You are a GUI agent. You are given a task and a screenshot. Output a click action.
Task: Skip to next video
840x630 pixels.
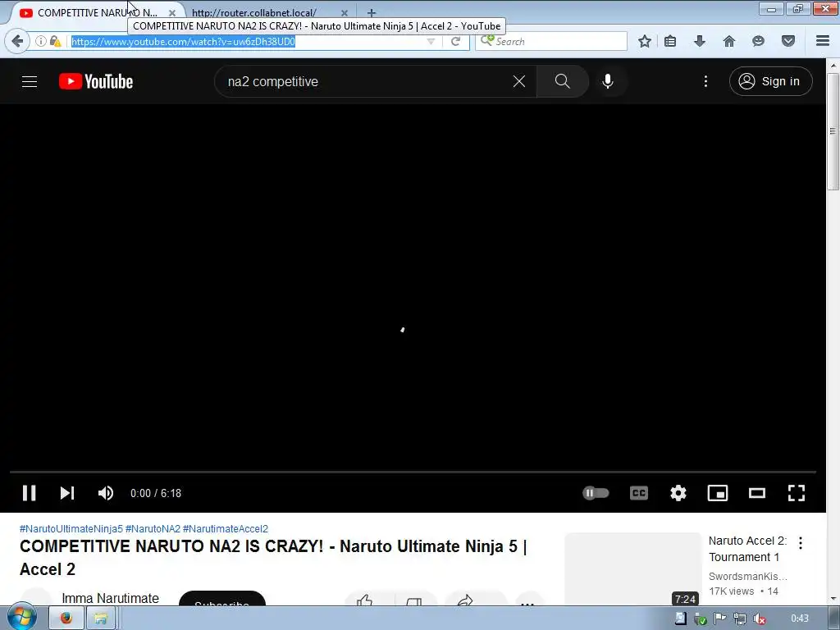(x=67, y=493)
